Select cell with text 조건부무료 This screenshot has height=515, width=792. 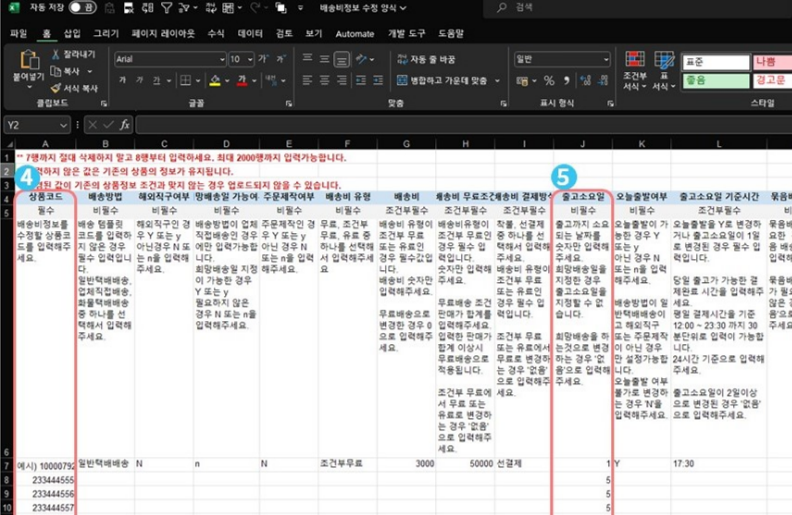coord(348,464)
